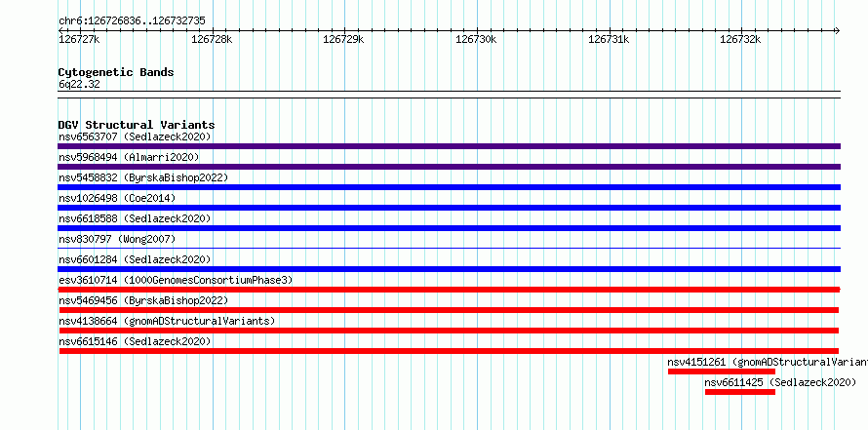Click the nsv4151261 gnomAD variant label
The width and height of the screenshot is (868, 430).
[768, 362]
